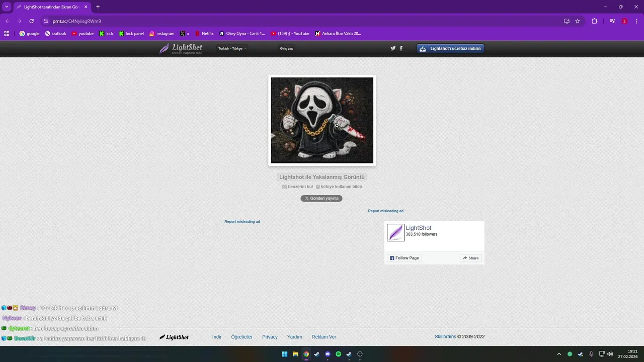Open the Reklam Ver footer link
This screenshot has height=362, width=644.
point(324,337)
